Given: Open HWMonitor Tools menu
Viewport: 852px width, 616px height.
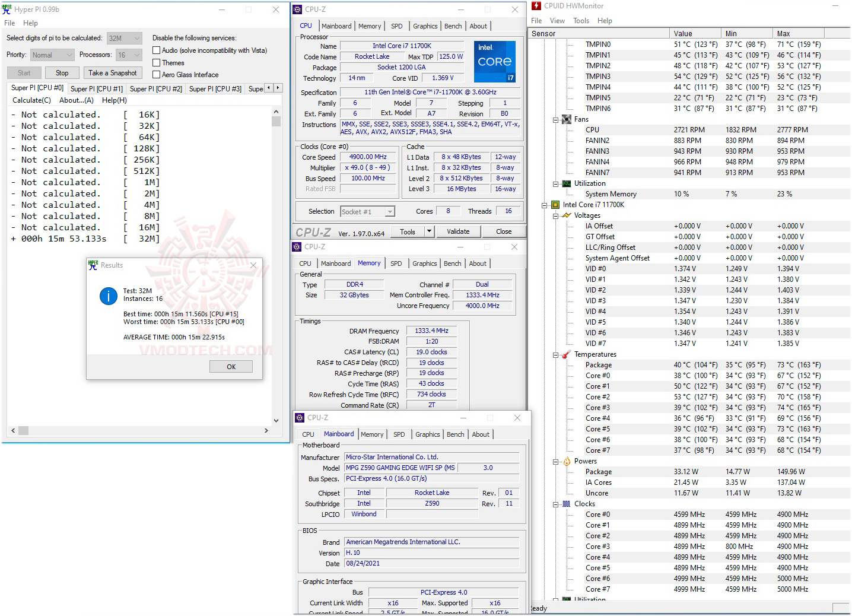Looking at the screenshot, I should tap(581, 20).
